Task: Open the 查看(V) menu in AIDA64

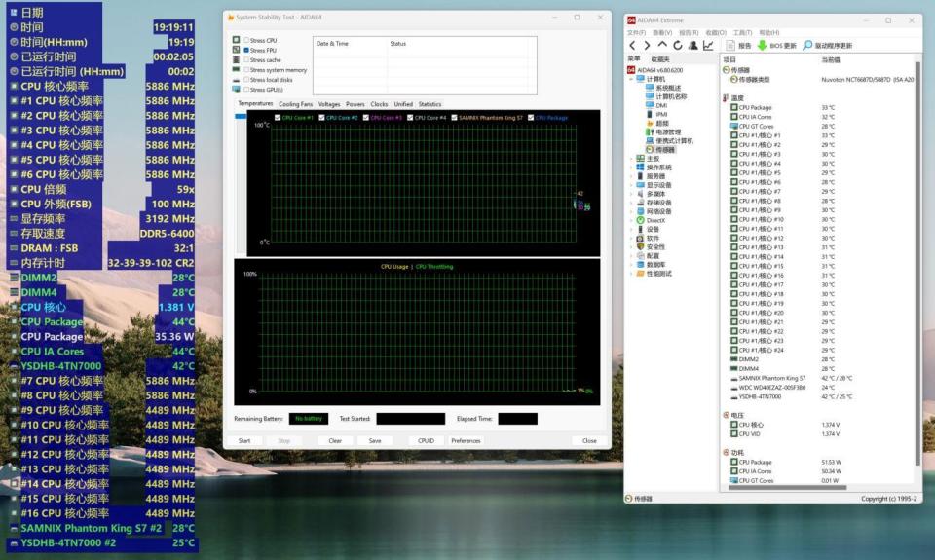Action: [662, 33]
